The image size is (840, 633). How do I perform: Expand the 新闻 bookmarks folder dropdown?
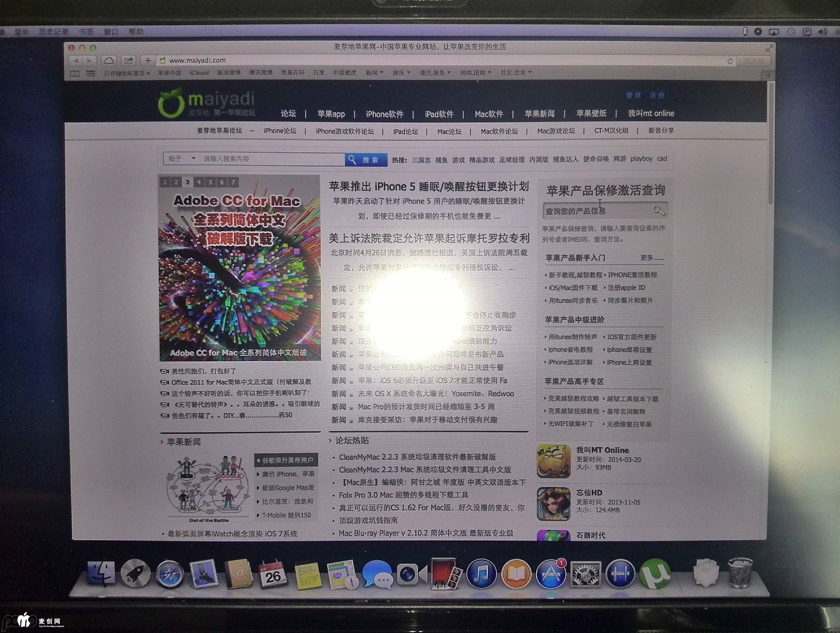click(374, 73)
